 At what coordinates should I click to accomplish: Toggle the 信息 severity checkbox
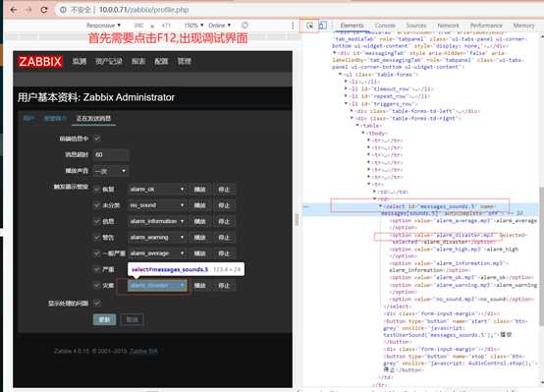97,221
